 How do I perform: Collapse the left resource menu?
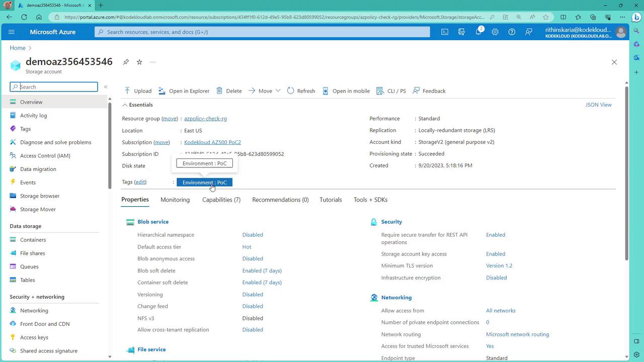coord(106,87)
